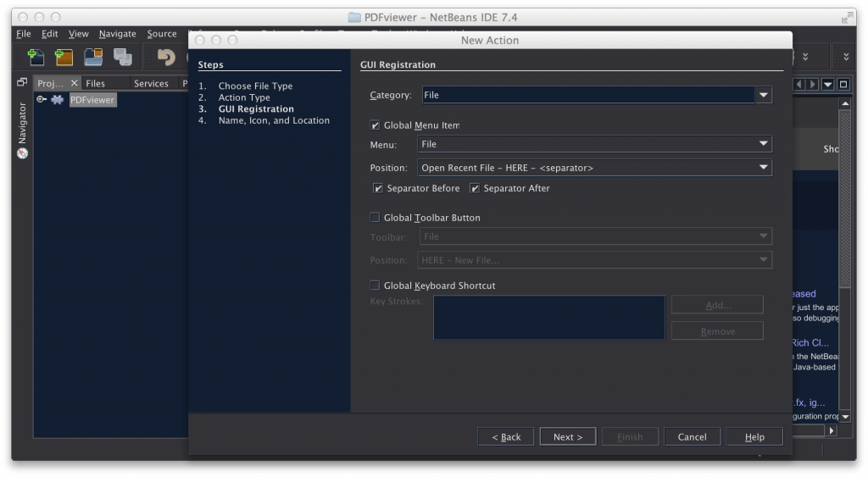Click the 'Action Type' step text
Screen dimensions: 868x477
(244, 97)
